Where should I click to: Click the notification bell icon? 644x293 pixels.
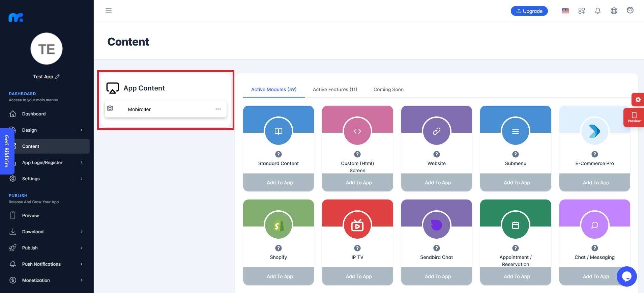point(598,11)
